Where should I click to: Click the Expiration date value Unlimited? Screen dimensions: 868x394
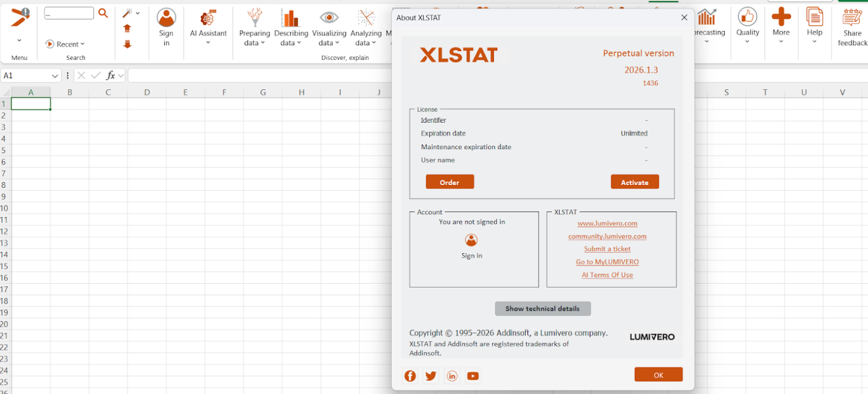click(634, 133)
